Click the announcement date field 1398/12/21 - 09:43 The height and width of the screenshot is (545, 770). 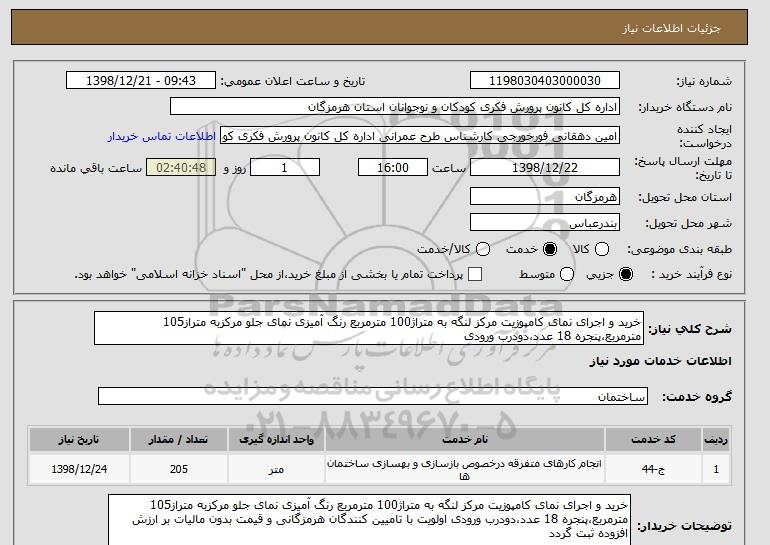(141, 81)
